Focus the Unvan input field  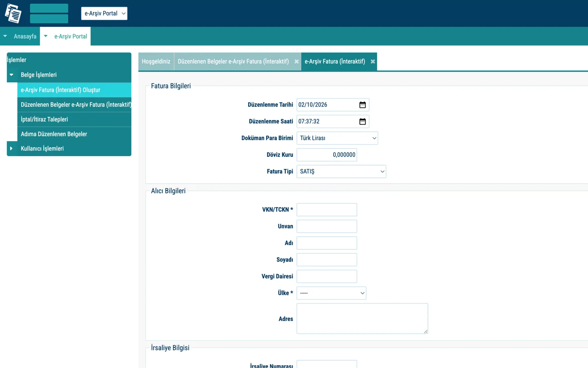coord(327,227)
